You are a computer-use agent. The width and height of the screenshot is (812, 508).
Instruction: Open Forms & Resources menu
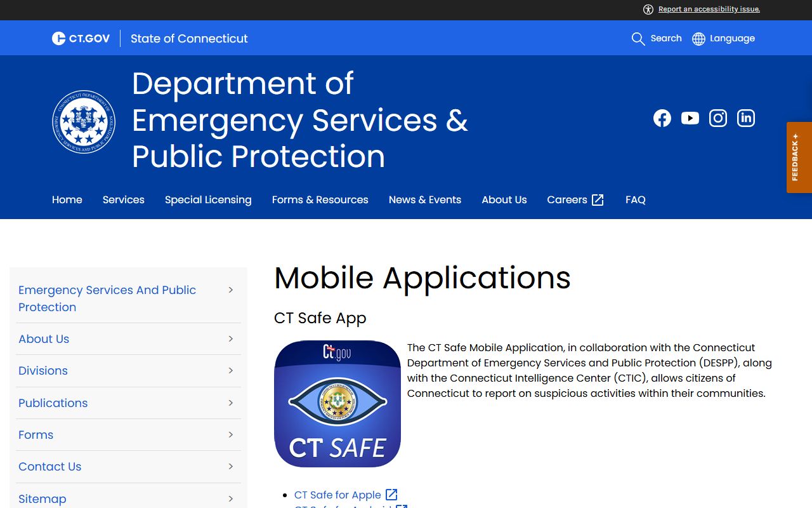click(x=320, y=200)
